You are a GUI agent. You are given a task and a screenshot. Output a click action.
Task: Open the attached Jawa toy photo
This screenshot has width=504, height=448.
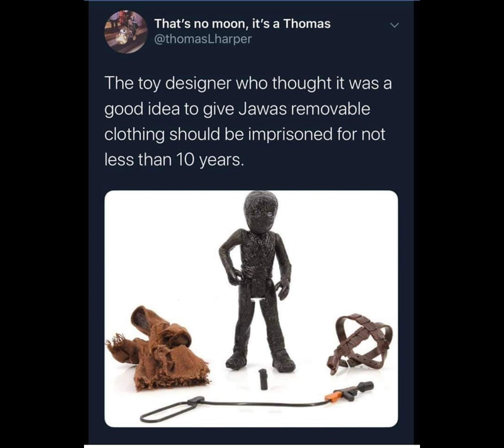point(251,309)
